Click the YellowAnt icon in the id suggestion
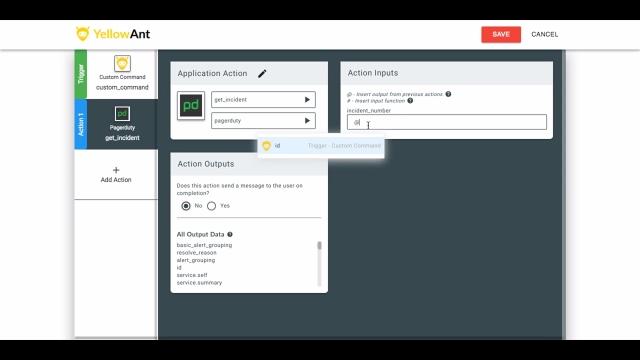Viewport: 640px width, 360px height. click(267, 146)
